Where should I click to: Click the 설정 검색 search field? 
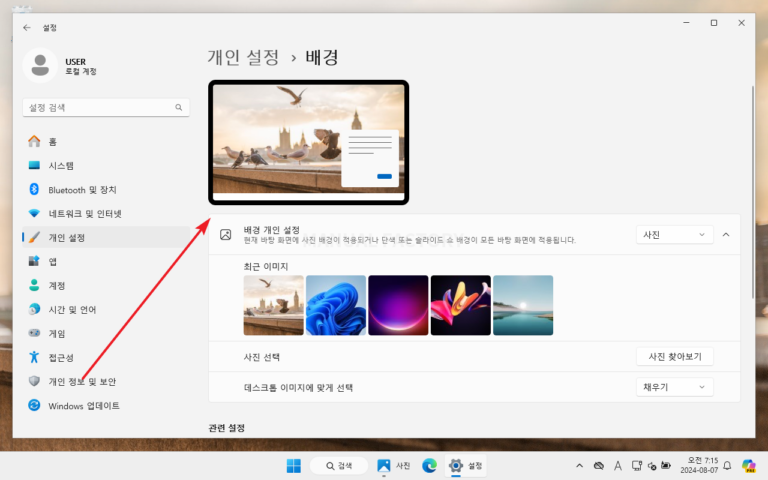click(106, 107)
